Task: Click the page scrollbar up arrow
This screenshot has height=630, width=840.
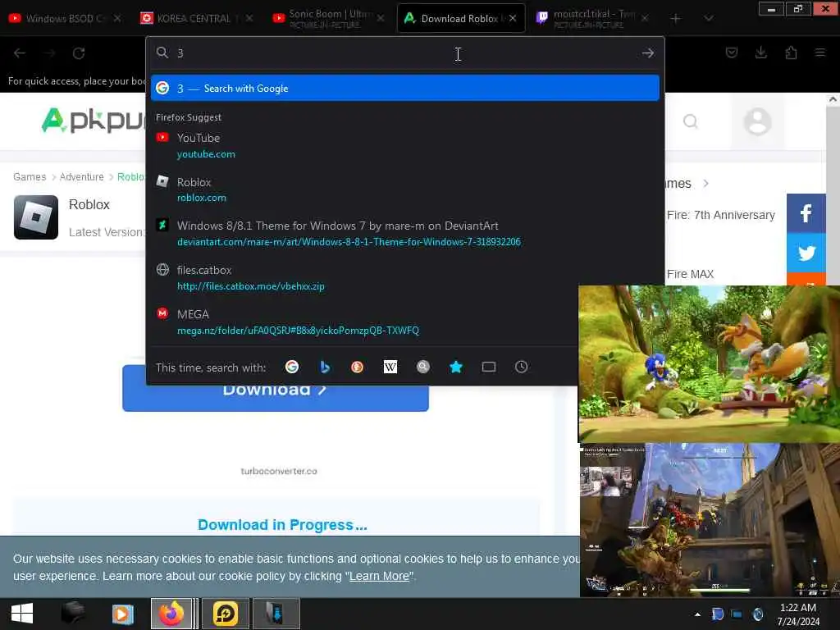Action: (833, 99)
